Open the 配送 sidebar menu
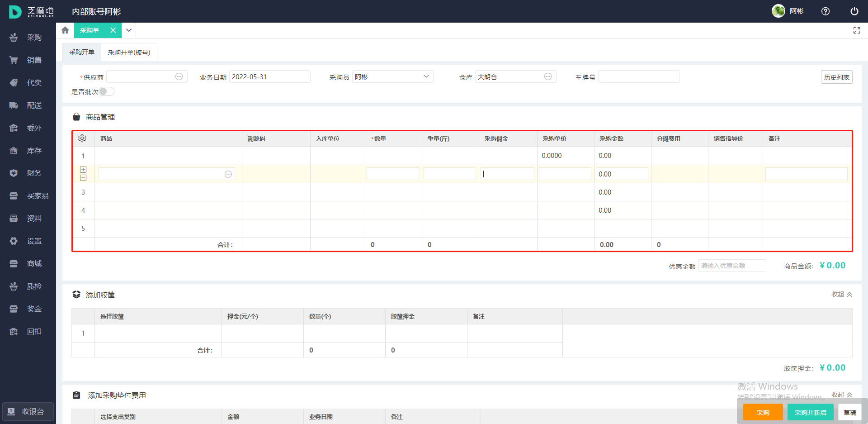The width and height of the screenshot is (868, 424). (x=28, y=105)
